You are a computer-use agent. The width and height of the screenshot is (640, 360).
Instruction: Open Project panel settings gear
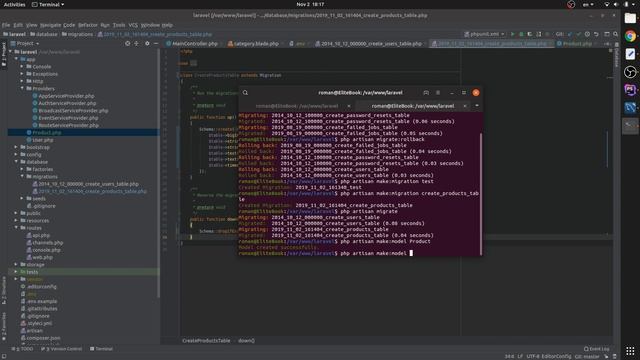coord(147,43)
